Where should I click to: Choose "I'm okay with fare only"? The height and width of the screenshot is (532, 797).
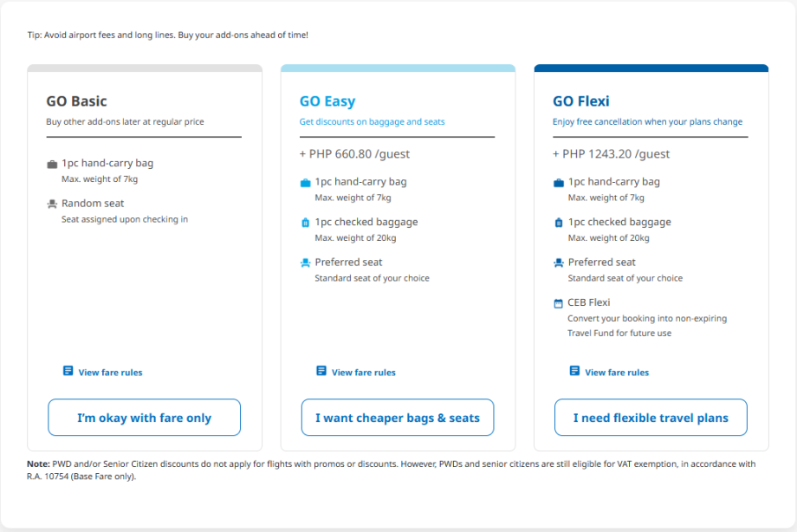coord(144,418)
